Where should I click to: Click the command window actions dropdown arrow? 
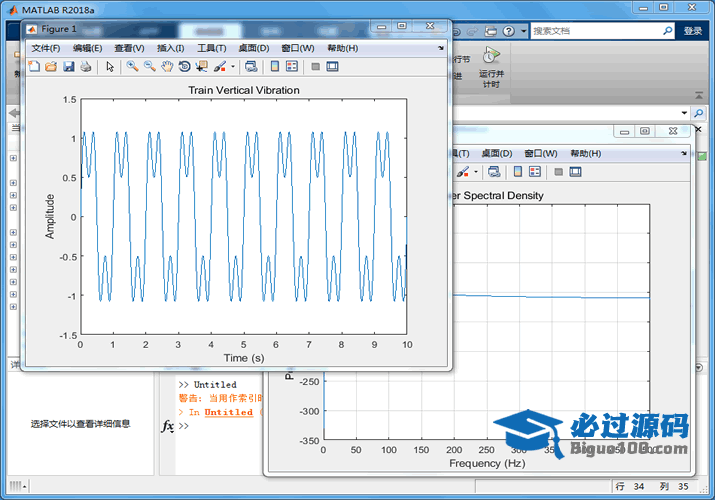tap(699, 367)
